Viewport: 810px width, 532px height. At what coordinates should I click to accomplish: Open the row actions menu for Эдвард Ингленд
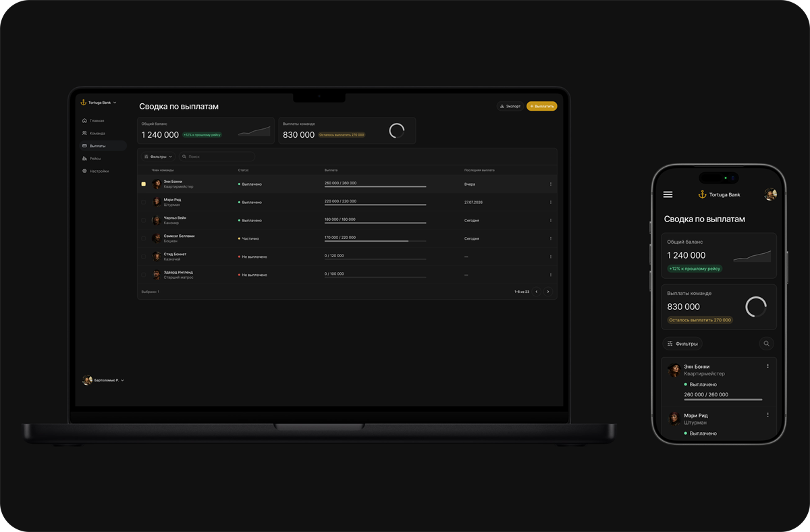(550, 275)
